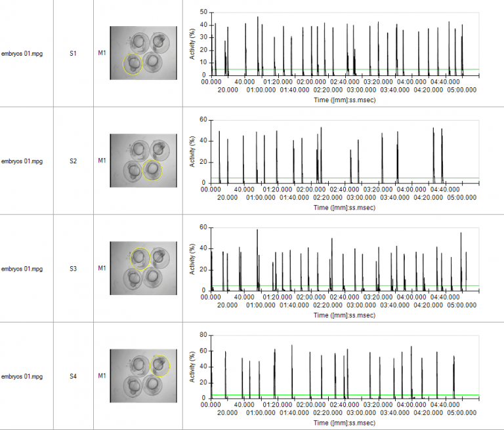
Task: Click the S1 activity graph plot
Action: pos(345,44)
